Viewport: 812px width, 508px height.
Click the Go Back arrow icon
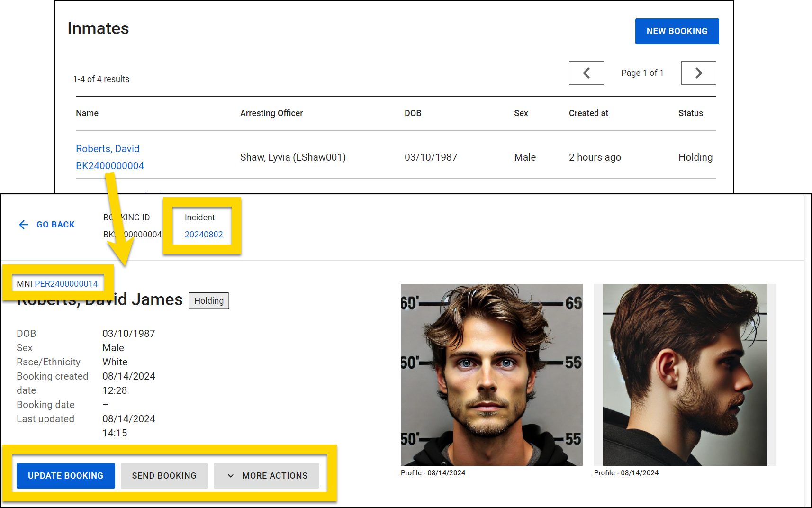pos(24,225)
